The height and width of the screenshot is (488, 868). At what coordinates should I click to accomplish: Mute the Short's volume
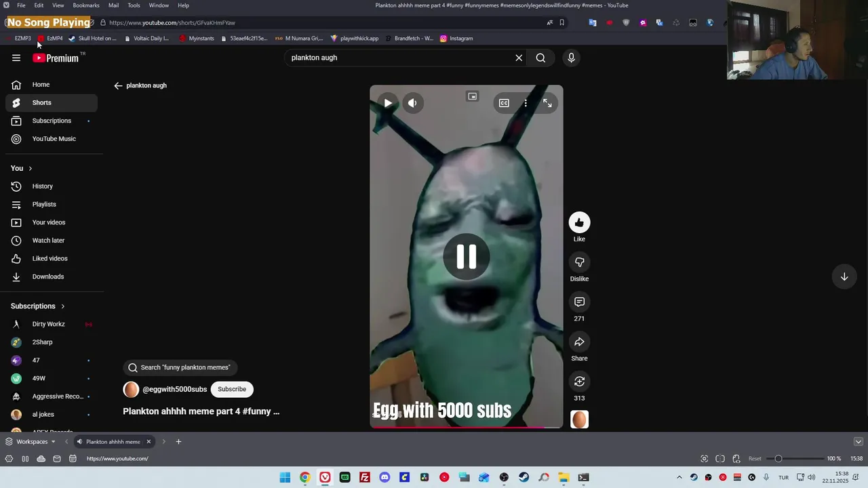tap(412, 103)
